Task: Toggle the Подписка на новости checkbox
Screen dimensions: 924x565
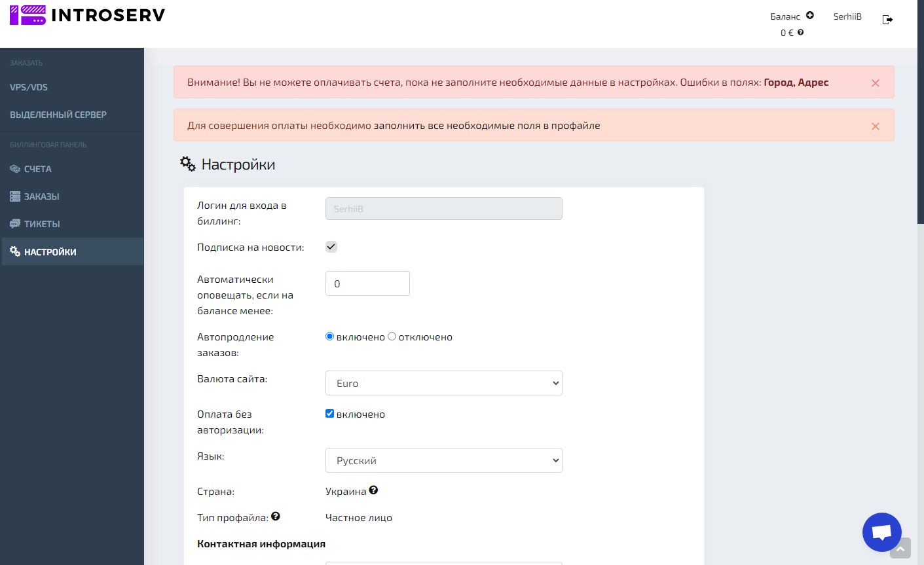Action: pyautogui.click(x=331, y=247)
